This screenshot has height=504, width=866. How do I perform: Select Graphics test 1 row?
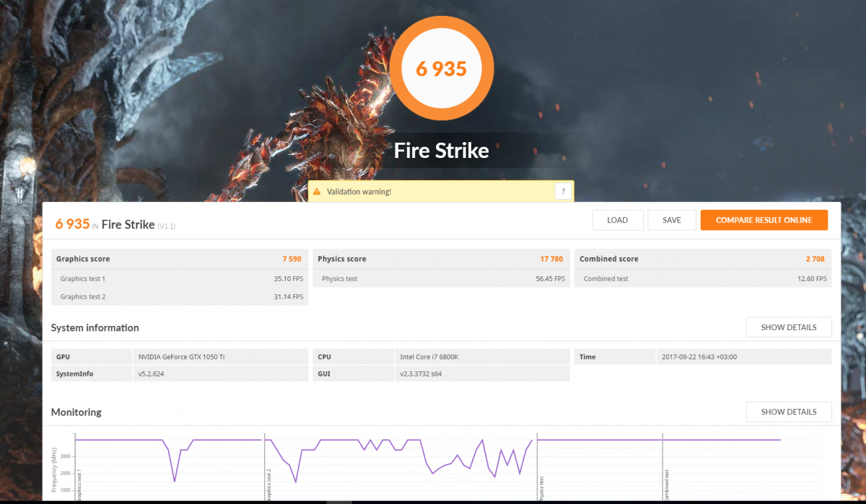tap(180, 278)
